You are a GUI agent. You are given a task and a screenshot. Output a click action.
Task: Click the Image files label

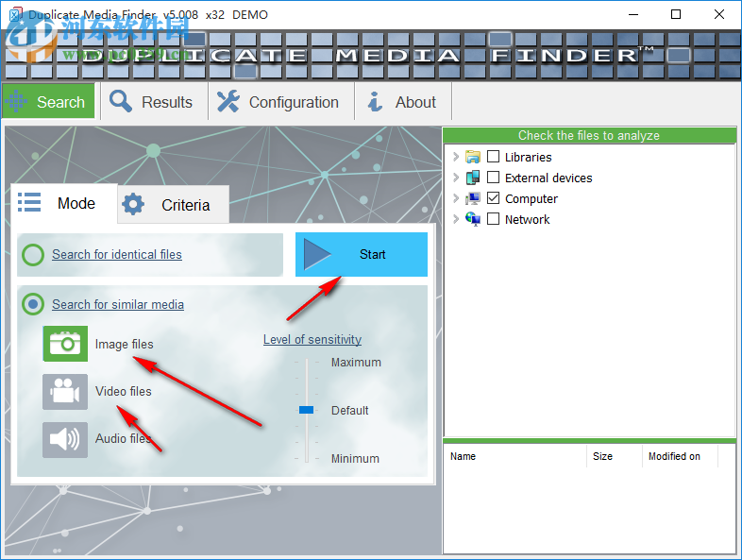124,344
